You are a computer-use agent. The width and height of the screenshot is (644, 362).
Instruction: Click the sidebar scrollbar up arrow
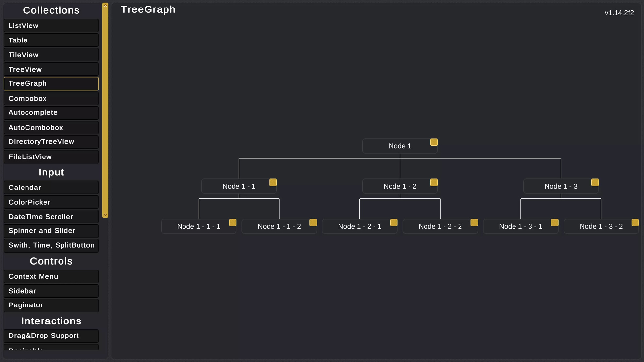pyautogui.click(x=105, y=5)
